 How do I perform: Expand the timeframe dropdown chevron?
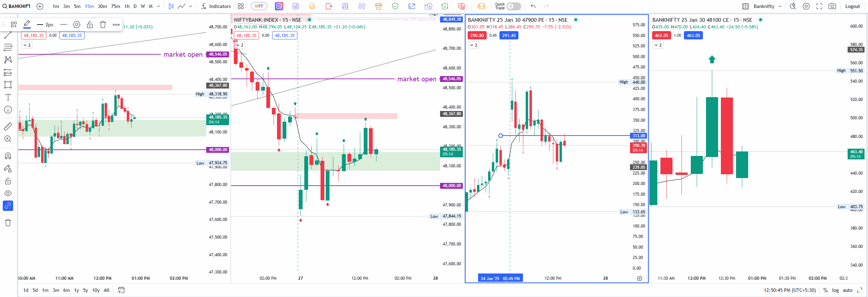pyautogui.click(x=159, y=6)
